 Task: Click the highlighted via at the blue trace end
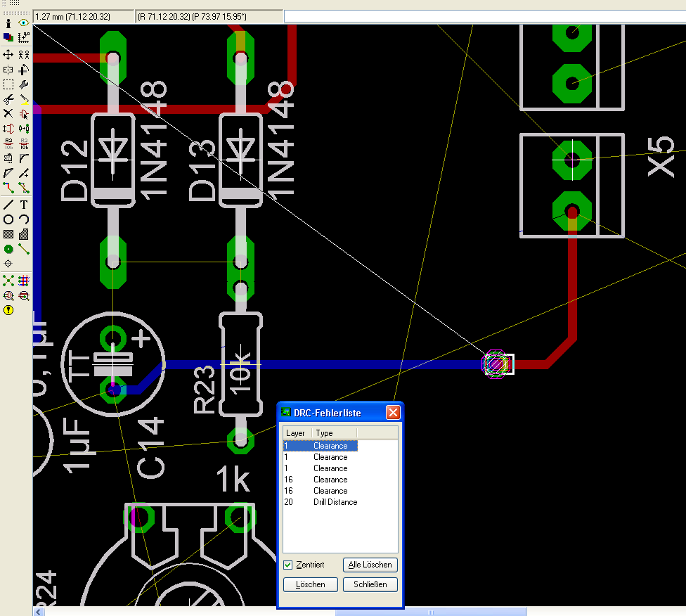click(496, 364)
